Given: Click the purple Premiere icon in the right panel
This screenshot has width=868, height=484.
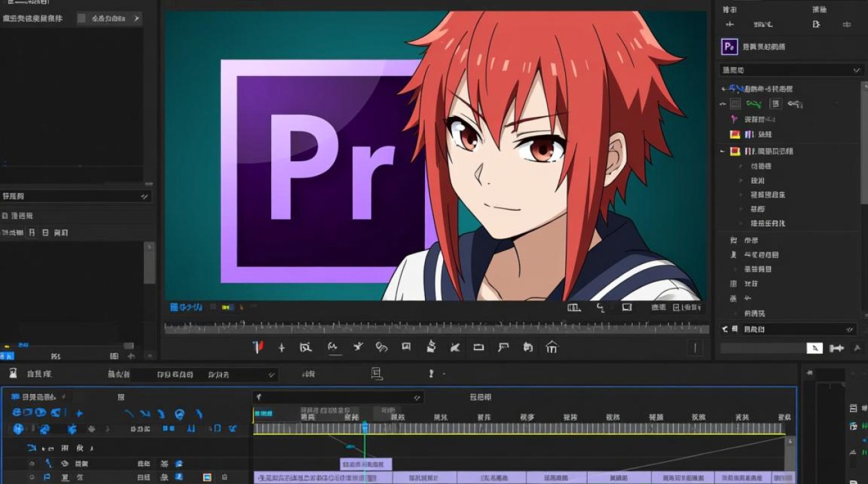Looking at the screenshot, I should pyautogui.click(x=729, y=46).
